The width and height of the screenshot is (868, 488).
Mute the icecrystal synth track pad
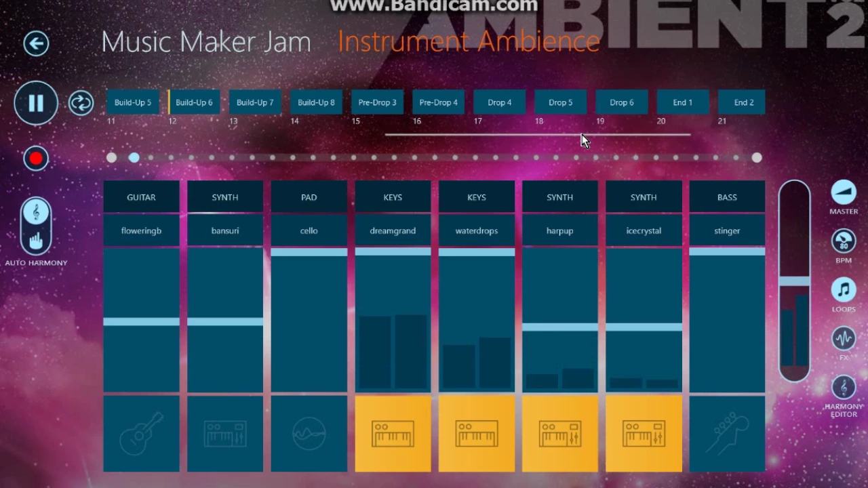[644, 434]
